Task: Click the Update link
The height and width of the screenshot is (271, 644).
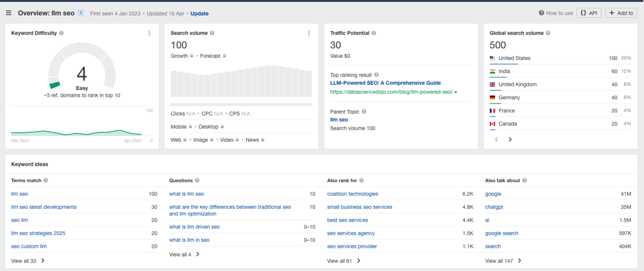Action: (x=199, y=13)
